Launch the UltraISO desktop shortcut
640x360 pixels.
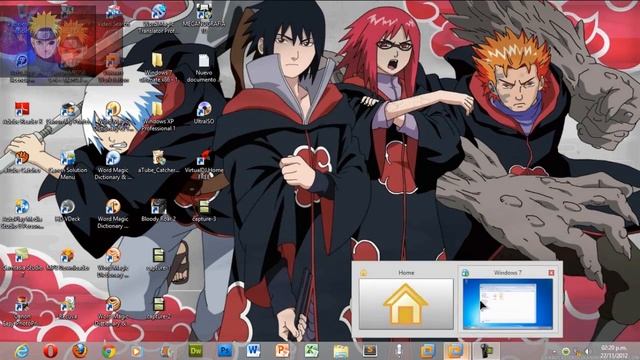point(204,113)
